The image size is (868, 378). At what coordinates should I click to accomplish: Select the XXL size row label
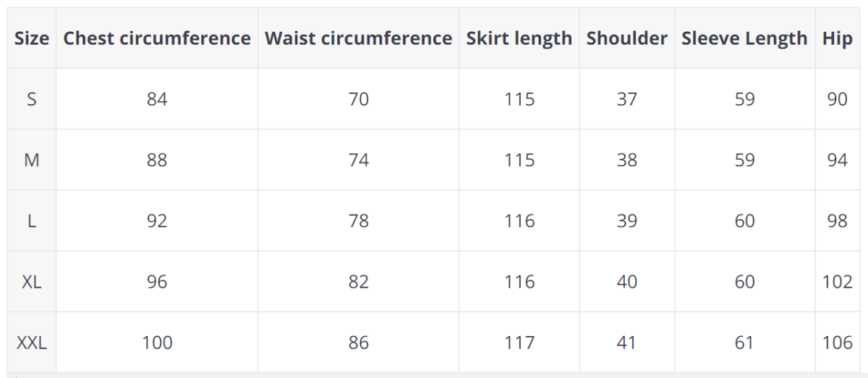[32, 342]
